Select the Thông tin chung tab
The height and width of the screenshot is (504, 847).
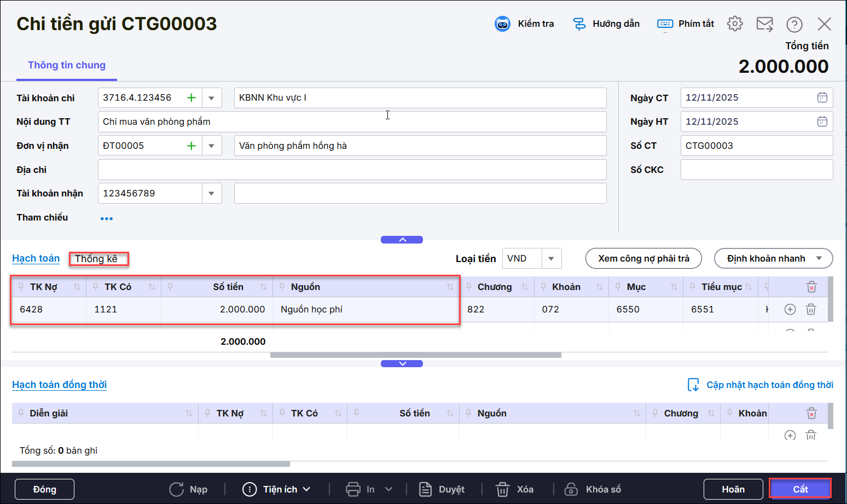click(x=67, y=65)
